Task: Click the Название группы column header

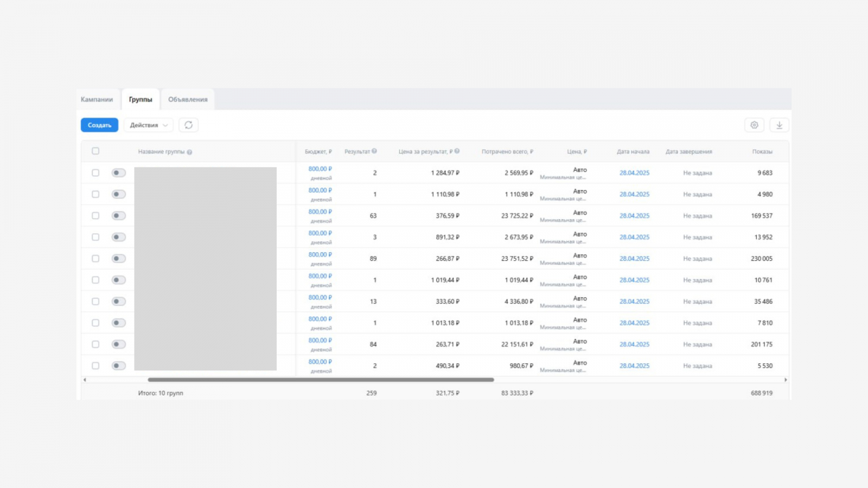Action: click(161, 152)
